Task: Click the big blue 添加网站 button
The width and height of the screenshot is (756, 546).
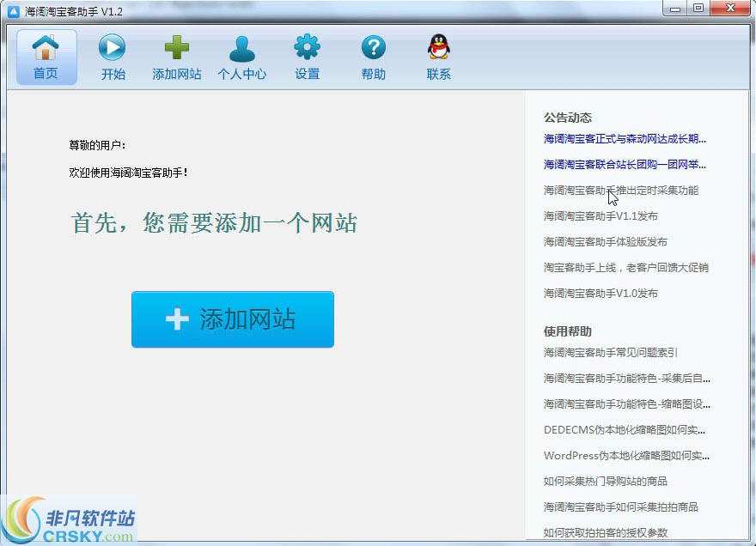Action: 233,319
